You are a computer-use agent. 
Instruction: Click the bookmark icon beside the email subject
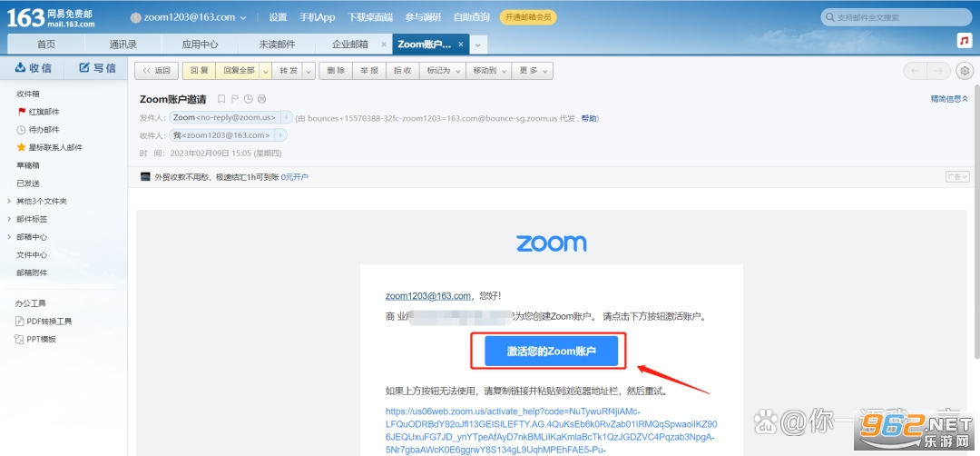220,99
